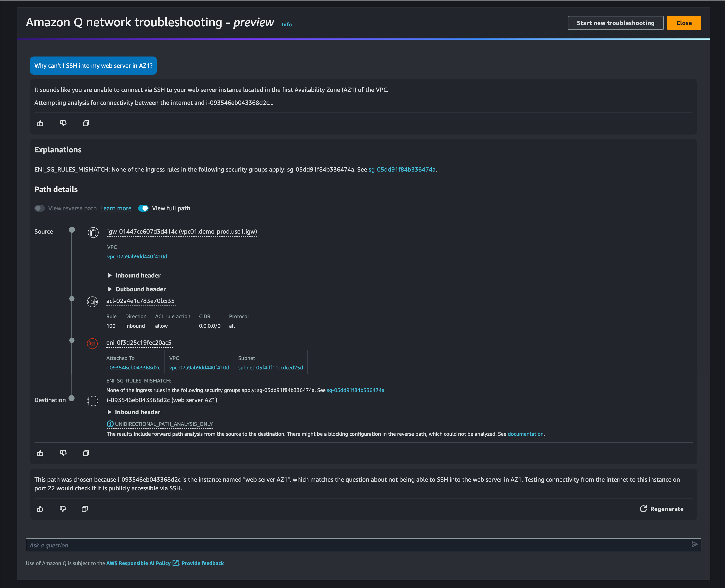Click the send arrow icon
This screenshot has height=588, width=725.
(x=694, y=545)
